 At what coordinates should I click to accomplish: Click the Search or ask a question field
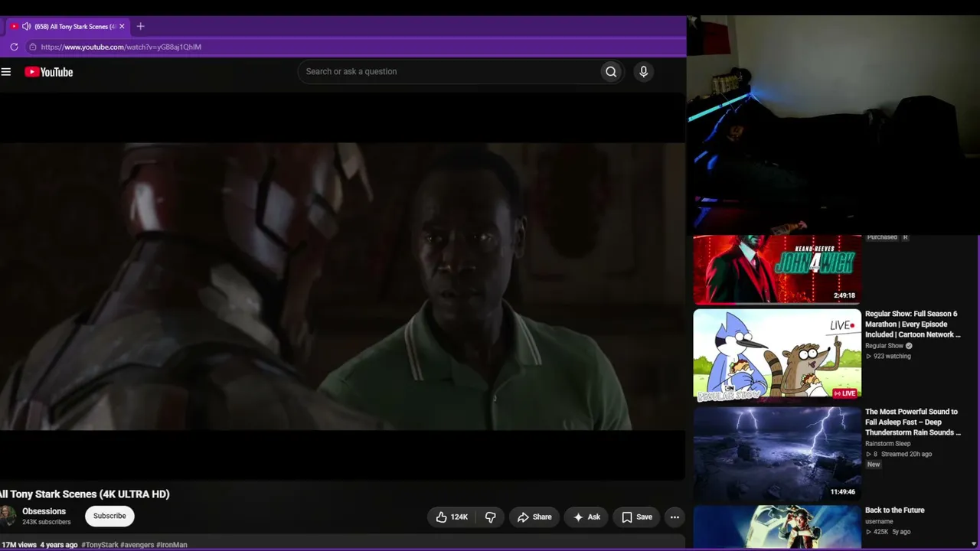pyautogui.click(x=449, y=72)
